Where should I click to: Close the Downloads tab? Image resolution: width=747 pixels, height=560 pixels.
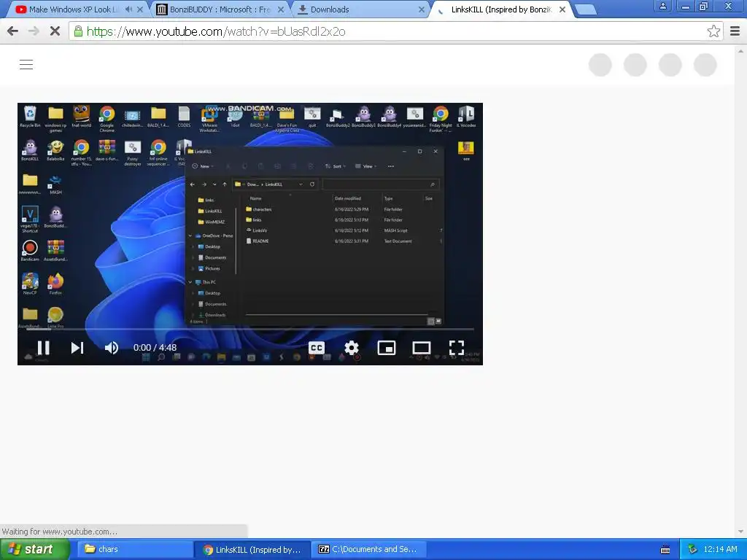(422, 9)
